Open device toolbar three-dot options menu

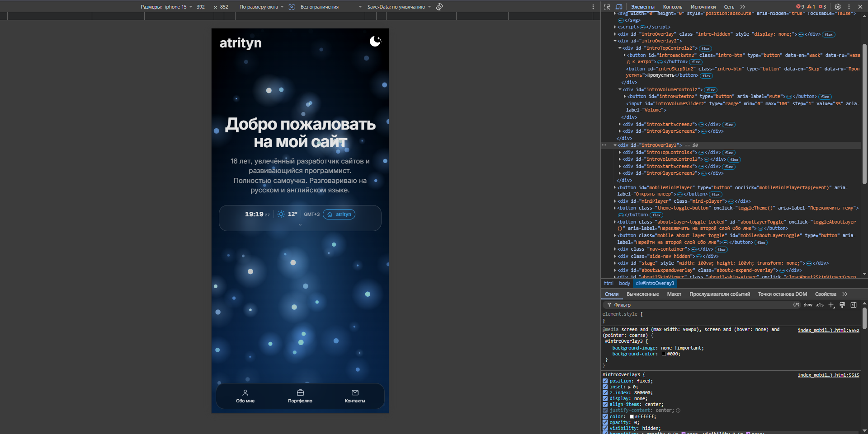(x=593, y=7)
